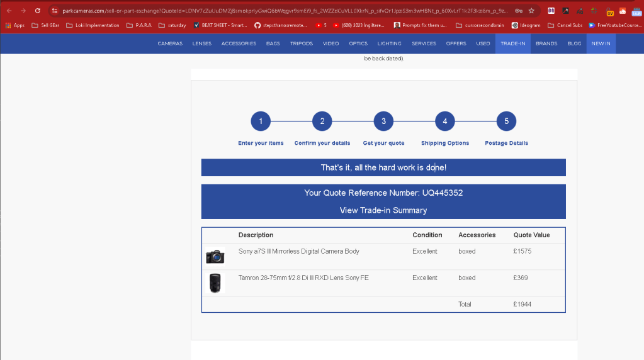This screenshot has height=360, width=644.
Task: Open the ACCESSORIES menu
Action: pos(239,43)
